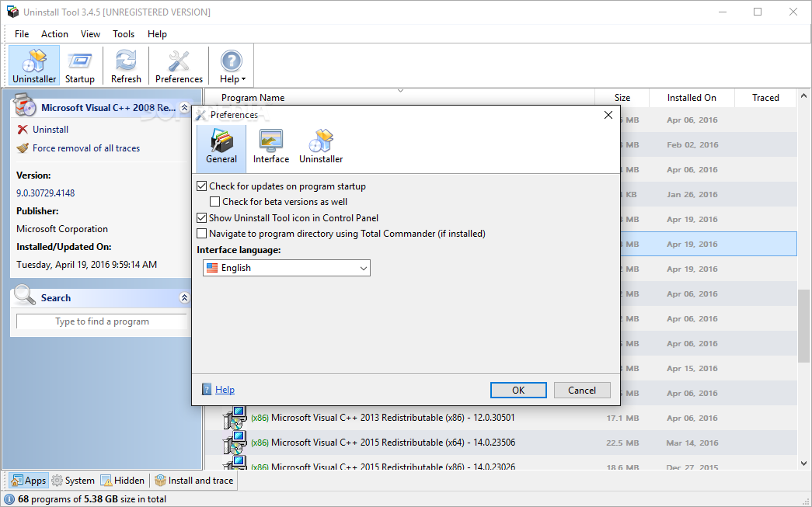Switch to the System tab
Image resolution: width=812 pixels, height=507 pixels.
pyautogui.click(x=73, y=481)
